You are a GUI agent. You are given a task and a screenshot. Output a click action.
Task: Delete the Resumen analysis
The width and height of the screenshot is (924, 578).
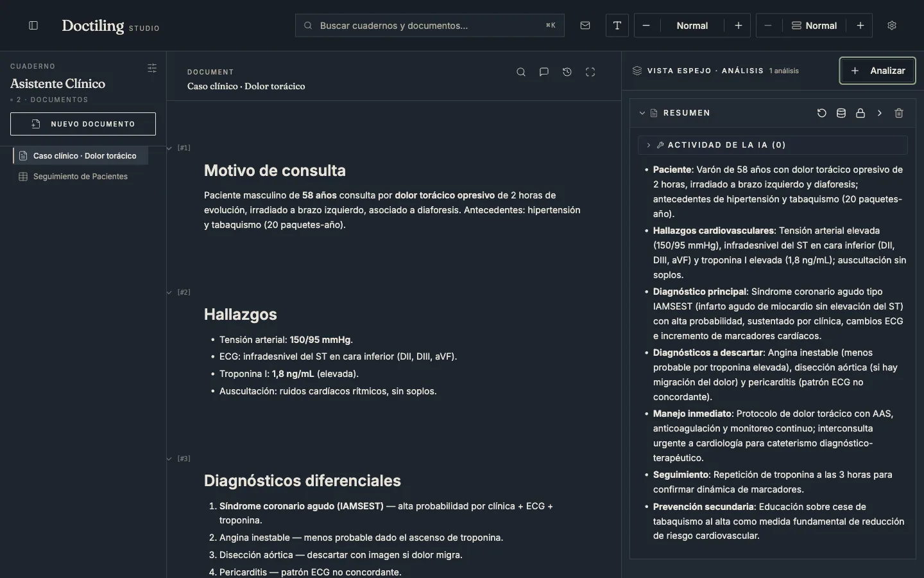[899, 113]
